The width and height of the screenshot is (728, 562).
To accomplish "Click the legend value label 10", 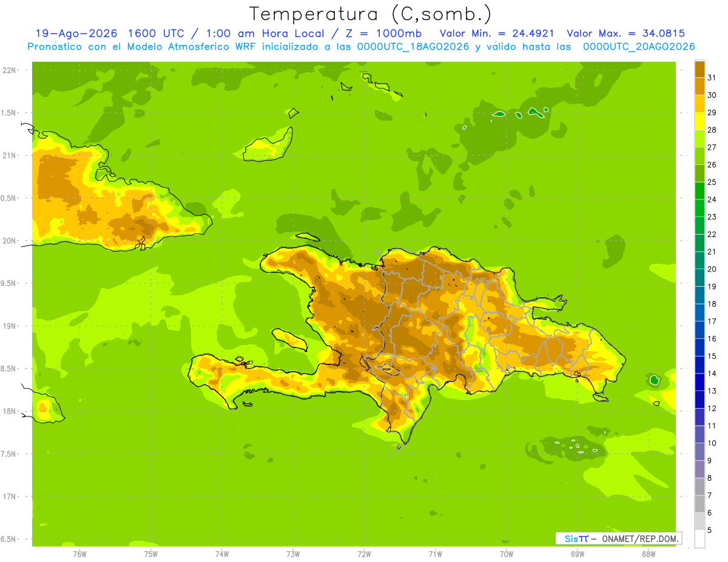I will click(x=712, y=443).
